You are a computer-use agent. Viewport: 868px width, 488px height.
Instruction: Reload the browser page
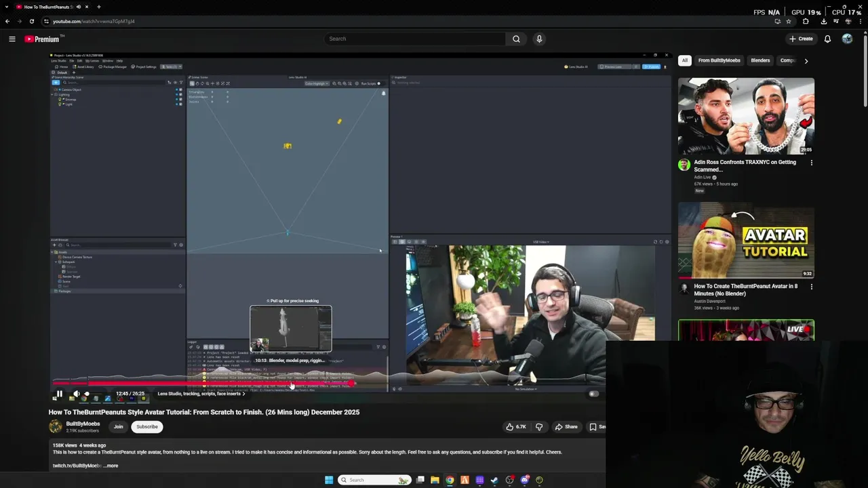[x=31, y=21]
